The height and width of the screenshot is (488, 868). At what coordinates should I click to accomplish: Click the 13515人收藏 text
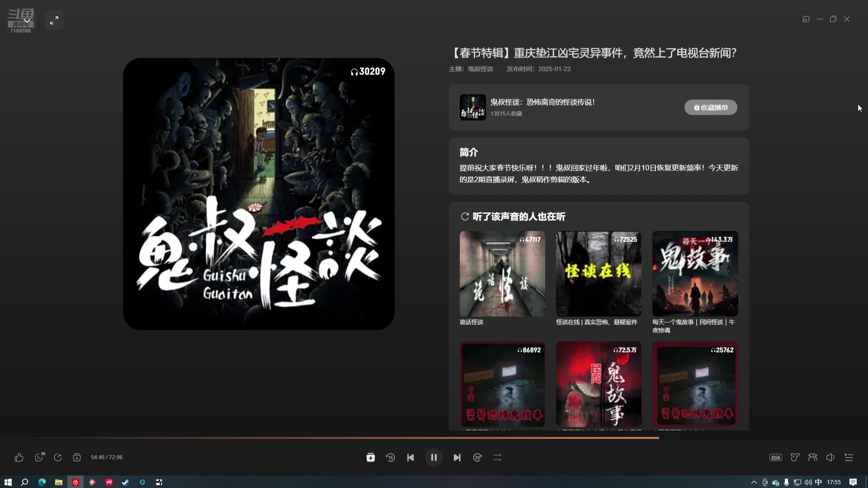[x=506, y=113]
